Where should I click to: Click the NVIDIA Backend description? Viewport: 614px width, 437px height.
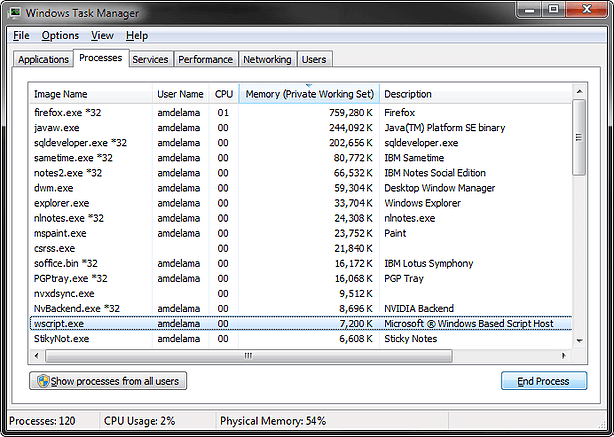pyautogui.click(x=419, y=309)
